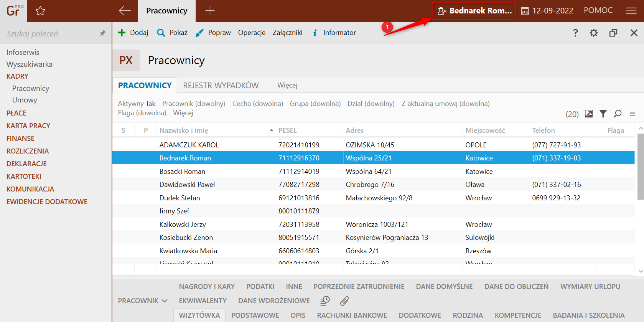Open the list options menu icon
Image resolution: width=644 pixels, height=322 pixels.
(632, 114)
